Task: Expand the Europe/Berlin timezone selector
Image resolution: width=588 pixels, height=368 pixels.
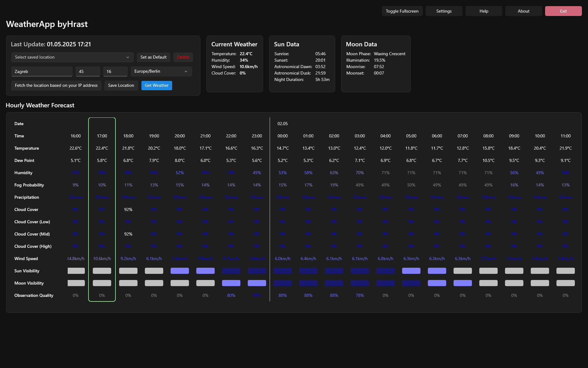Action: coord(161,71)
